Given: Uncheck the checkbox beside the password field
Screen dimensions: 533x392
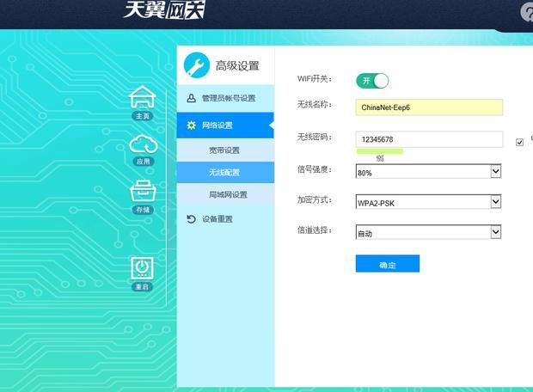Looking at the screenshot, I should click(x=519, y=142).
